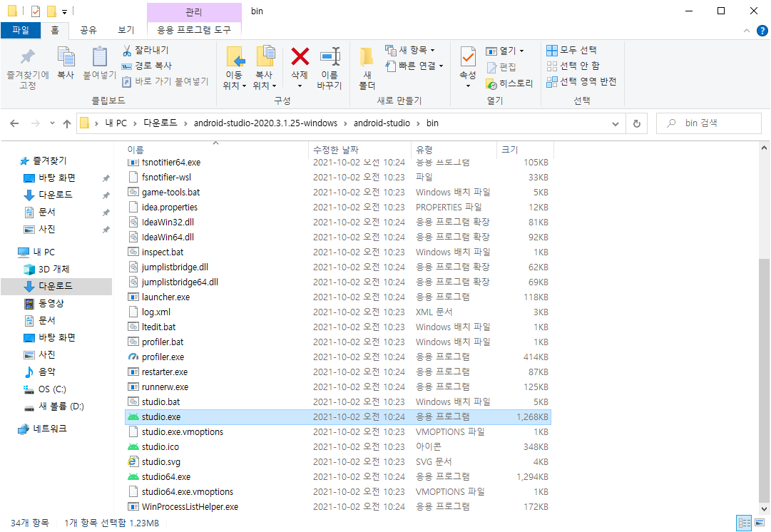771x532 pixels.
Task: Open the Easy access (빠른 연결) dropdown
Action: tap(414, 66)
